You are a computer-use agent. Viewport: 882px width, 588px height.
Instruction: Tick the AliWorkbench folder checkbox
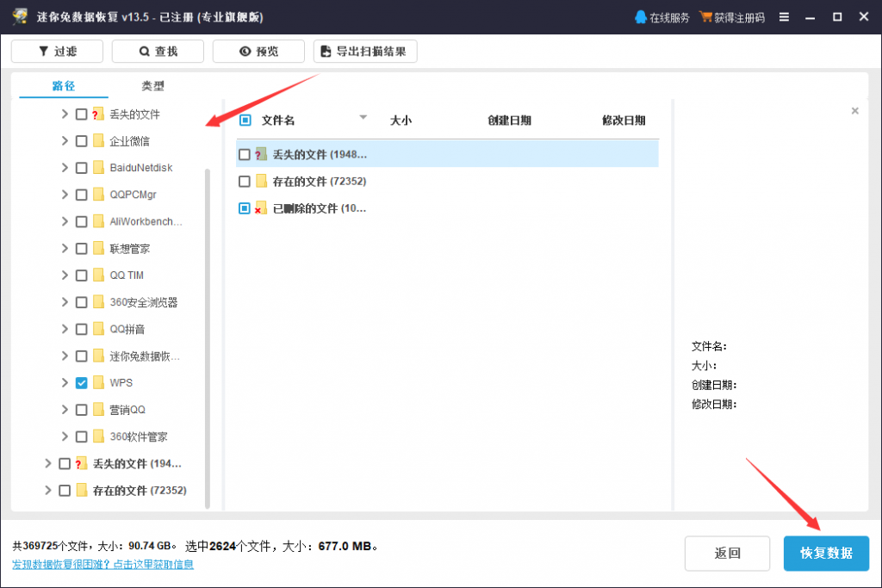click(81, 221)
